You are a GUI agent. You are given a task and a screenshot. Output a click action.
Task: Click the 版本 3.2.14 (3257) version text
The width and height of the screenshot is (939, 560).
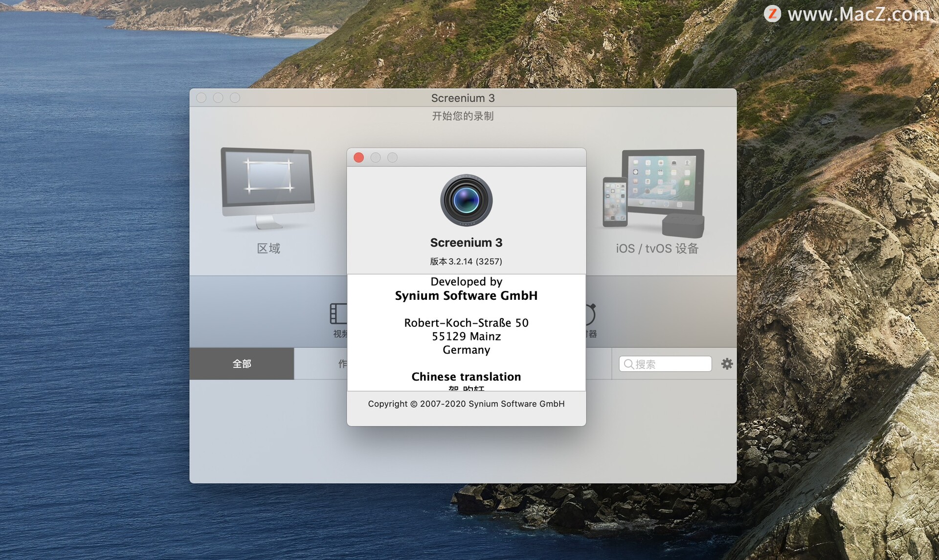pos(466,262)
